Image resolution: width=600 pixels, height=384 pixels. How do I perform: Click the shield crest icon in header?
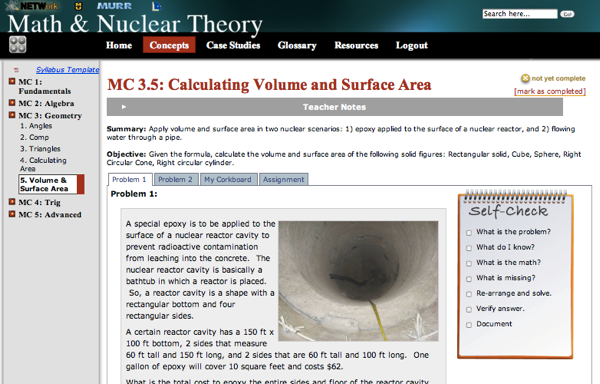click(78, 6)
